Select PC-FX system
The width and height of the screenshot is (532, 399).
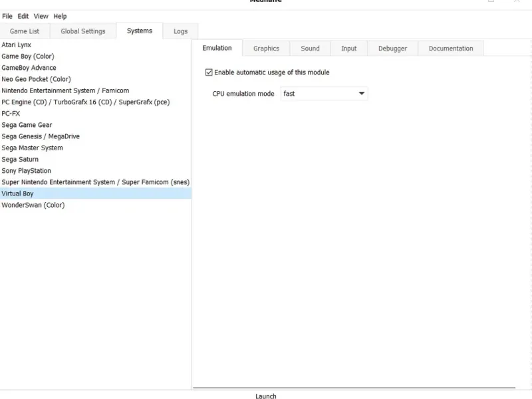pos(96,114)
